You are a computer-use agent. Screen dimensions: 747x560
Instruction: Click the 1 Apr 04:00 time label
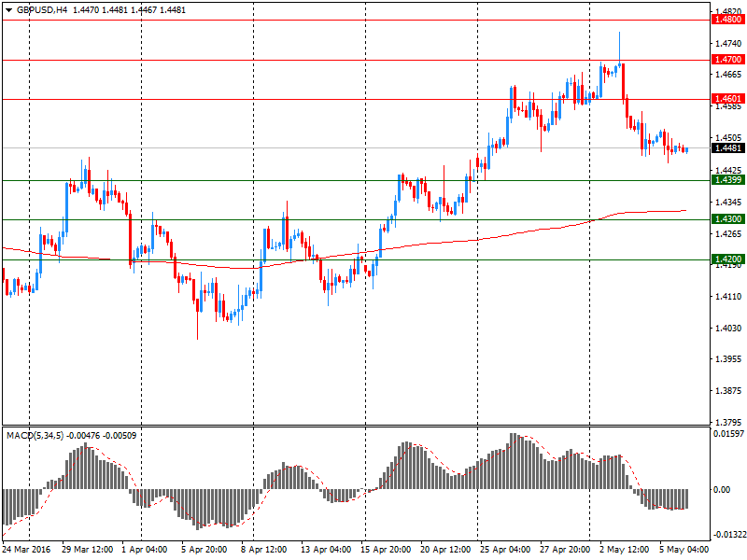pyautogui.click(x=145, y=550)
